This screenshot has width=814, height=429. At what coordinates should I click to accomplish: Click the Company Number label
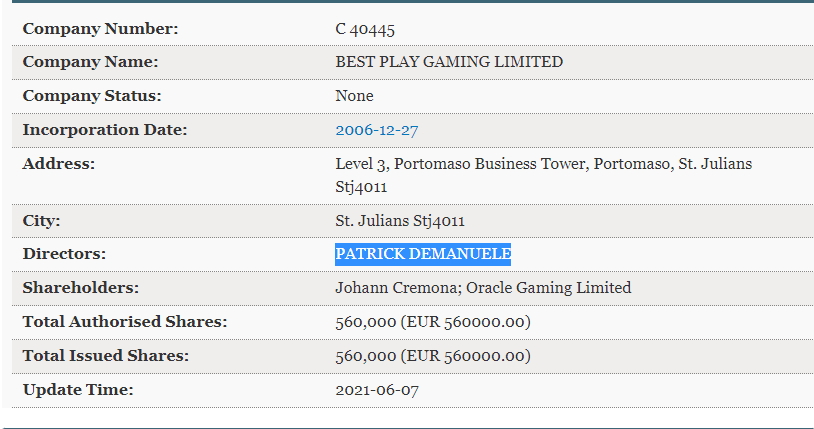click(100, 29)
